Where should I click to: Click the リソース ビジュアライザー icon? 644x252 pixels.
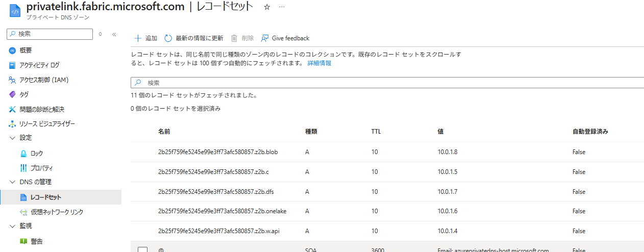tap(12, 124)
